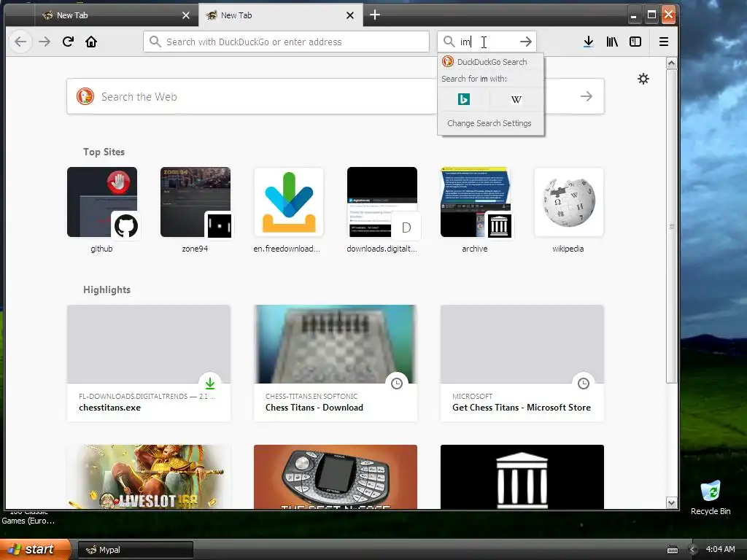Open a new tab with plus button

pos(375,15)
